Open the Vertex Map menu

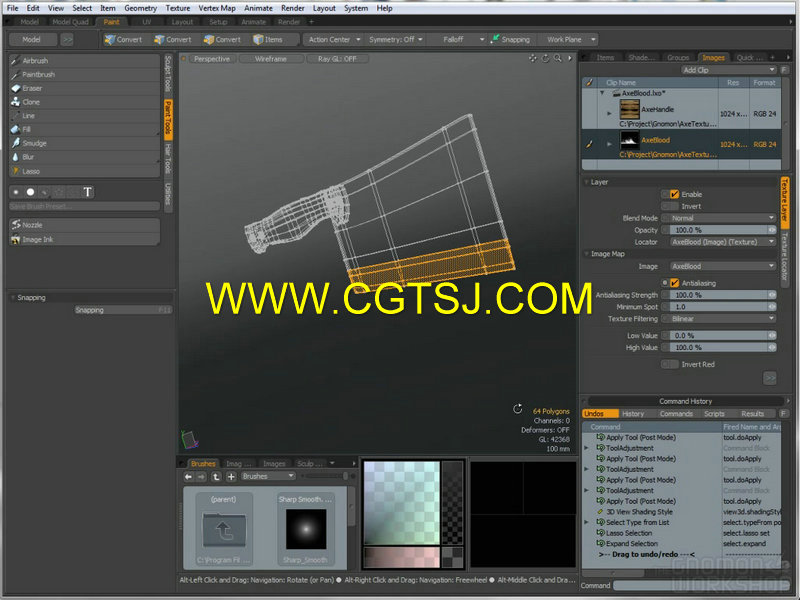click(x=217, y=8)
